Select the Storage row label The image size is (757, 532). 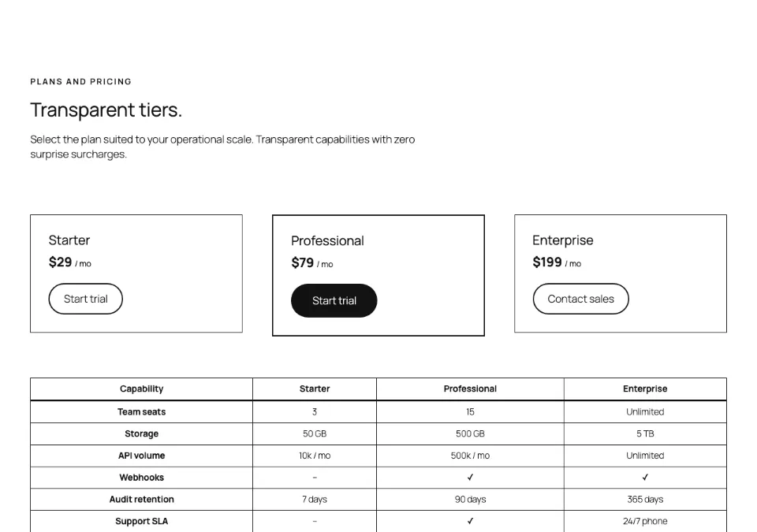click(141, 433)
